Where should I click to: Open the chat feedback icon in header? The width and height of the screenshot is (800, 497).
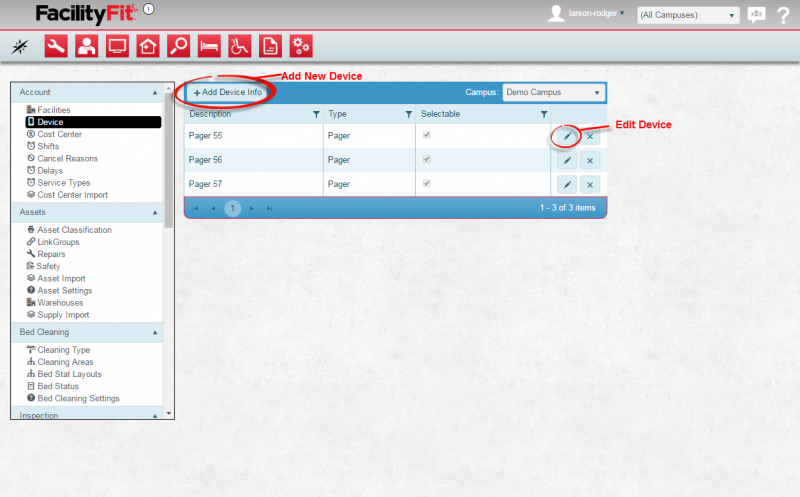pyautogui.click(x=756, y=15)
